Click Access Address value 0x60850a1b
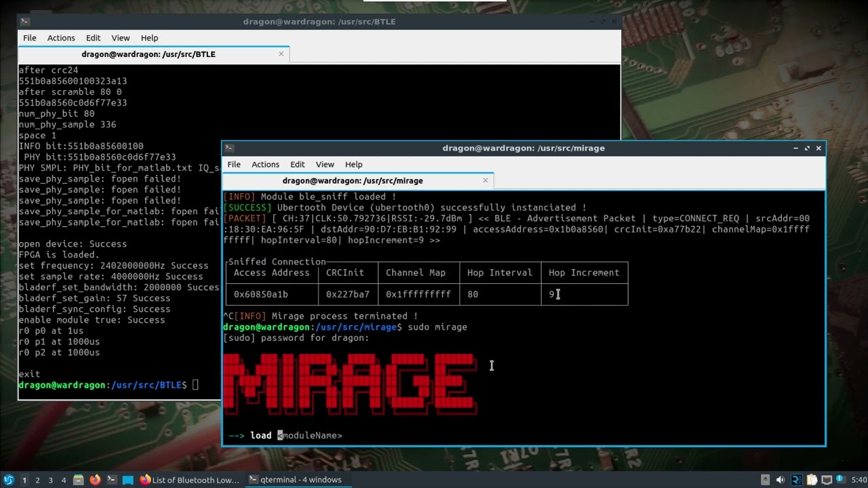The height and width of the screenshot is (488, 868). tap(260, 294)
